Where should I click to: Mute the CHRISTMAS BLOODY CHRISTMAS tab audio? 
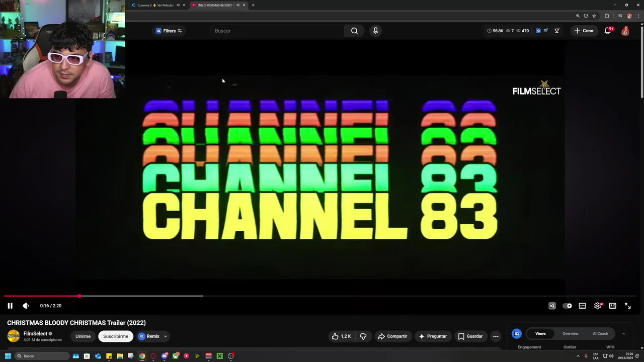coord(238,5)
